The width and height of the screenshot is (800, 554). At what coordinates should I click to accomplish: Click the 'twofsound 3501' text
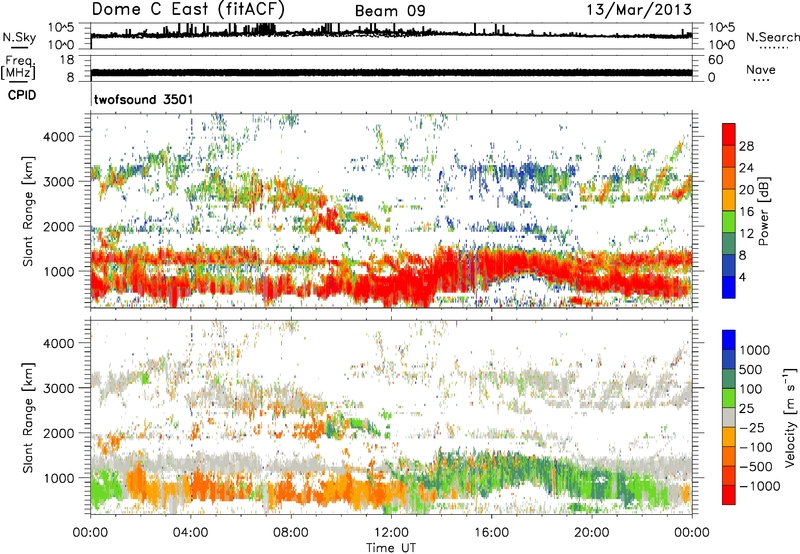[144, 99]
